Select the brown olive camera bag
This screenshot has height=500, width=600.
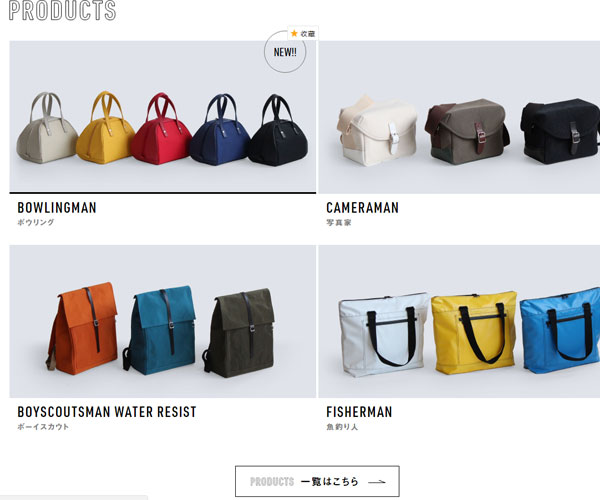(x=467, y=132)
